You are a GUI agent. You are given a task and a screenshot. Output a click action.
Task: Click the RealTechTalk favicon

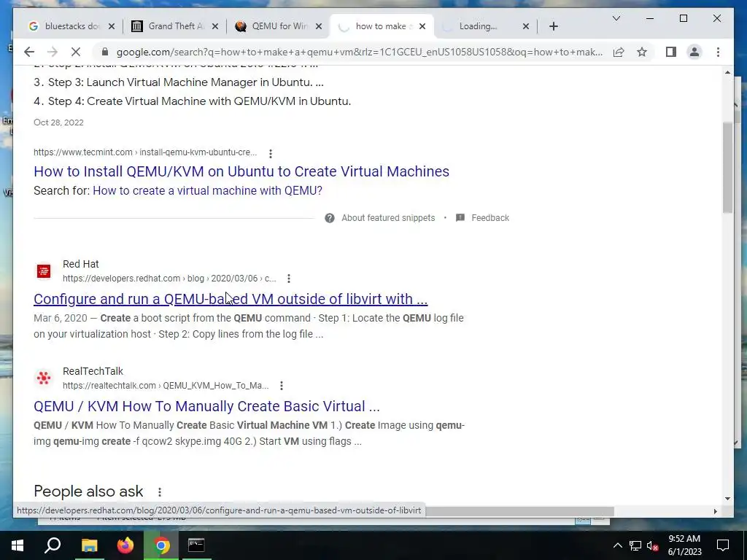(43, 378)
